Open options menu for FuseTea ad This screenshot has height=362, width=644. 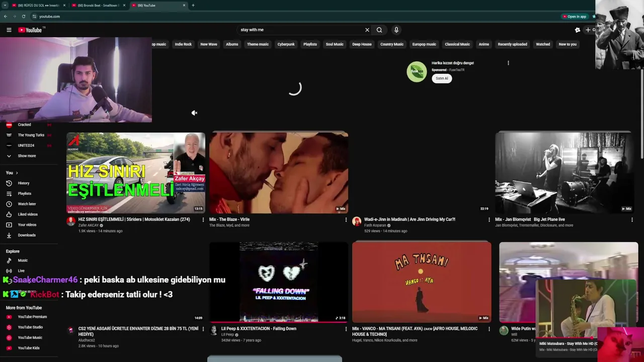508,63
